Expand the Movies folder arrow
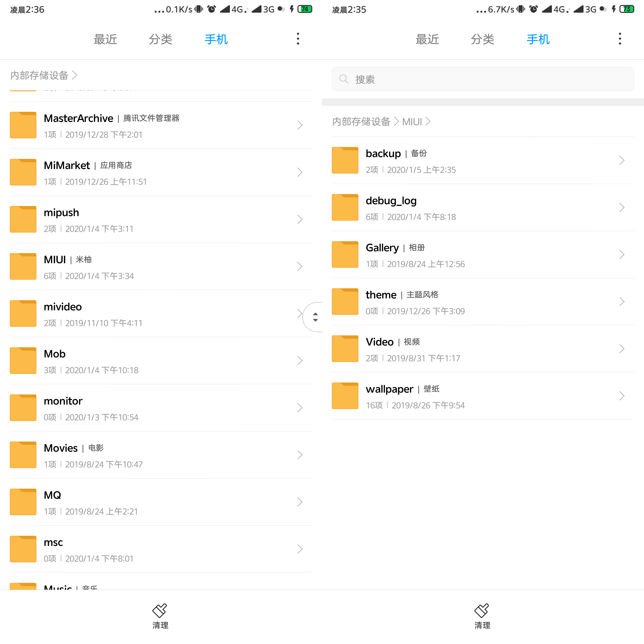The height and width of the screenshot is (644, 644). 300,455
